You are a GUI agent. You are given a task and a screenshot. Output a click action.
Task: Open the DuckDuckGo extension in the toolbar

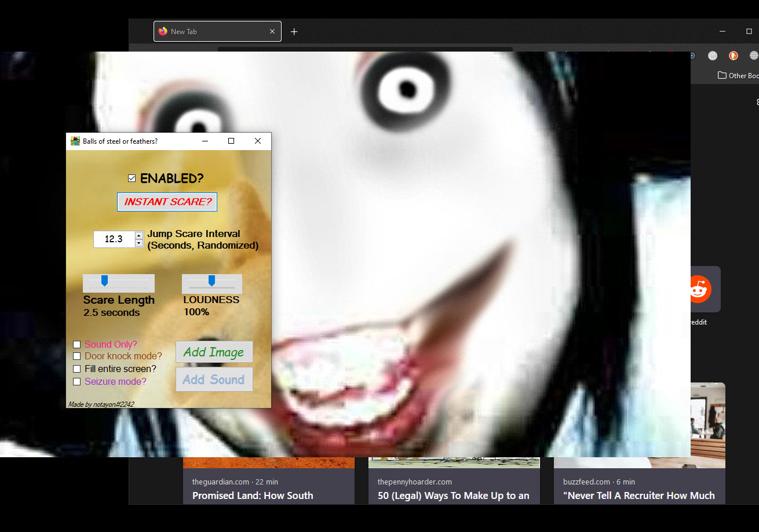coord(734,56)
